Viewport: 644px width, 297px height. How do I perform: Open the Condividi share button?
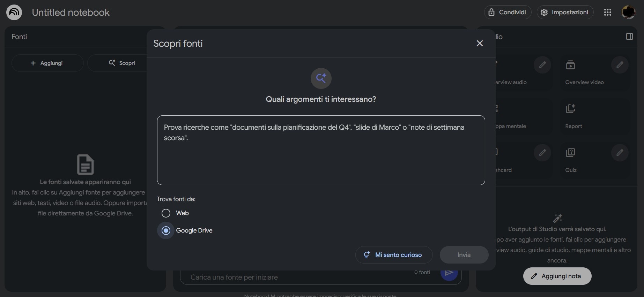pos(508,12)
